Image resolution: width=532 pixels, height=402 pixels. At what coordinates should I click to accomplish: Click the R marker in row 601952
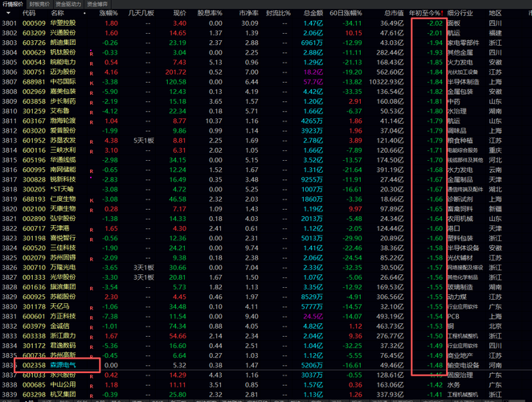92,142
